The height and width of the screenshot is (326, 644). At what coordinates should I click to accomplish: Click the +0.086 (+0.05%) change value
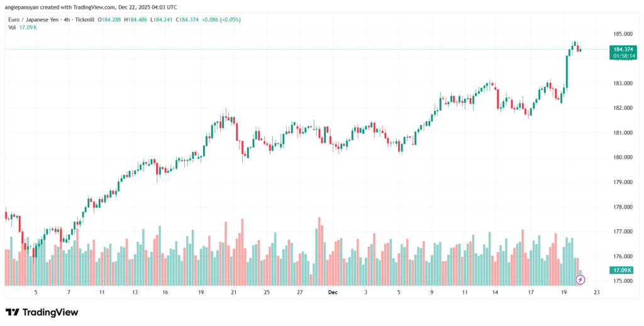(219, 19)
